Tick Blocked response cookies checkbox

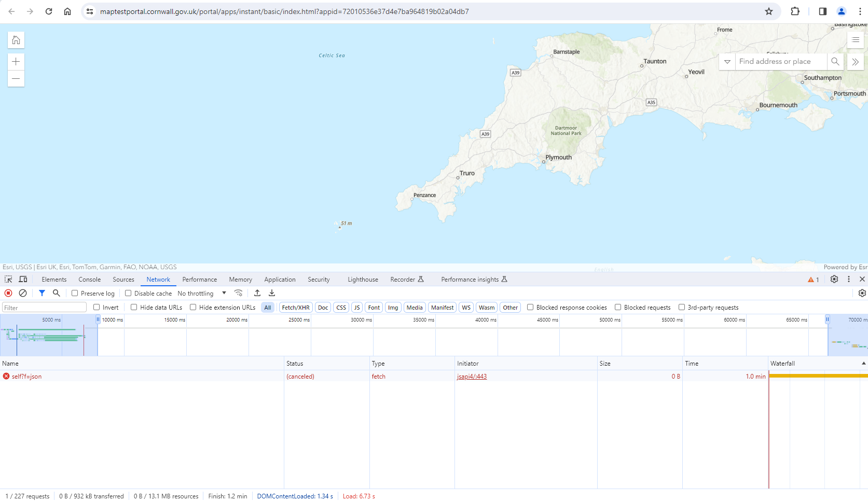pos(530,307)
